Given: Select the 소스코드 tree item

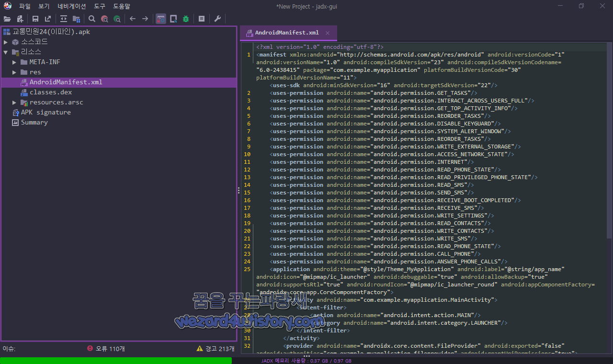Looking at the screenshot, I should pyautogui.click(x=34, y=42).
